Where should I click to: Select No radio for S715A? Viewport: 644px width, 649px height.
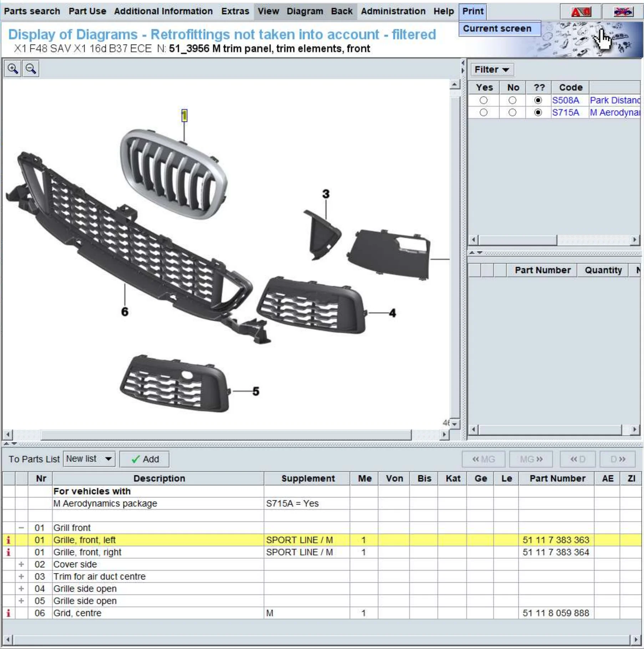(512, 113)
